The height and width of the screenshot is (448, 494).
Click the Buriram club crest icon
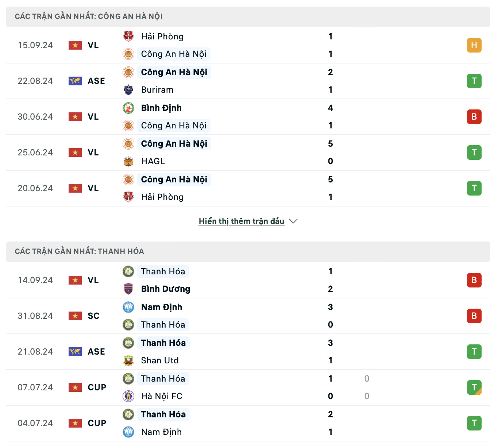(128, 90)
